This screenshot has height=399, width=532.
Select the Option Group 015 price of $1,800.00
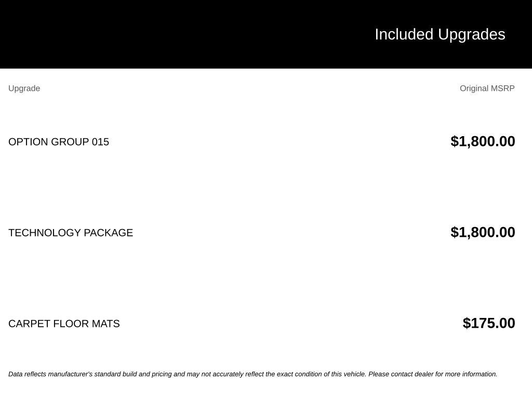(x=483, y=141)
